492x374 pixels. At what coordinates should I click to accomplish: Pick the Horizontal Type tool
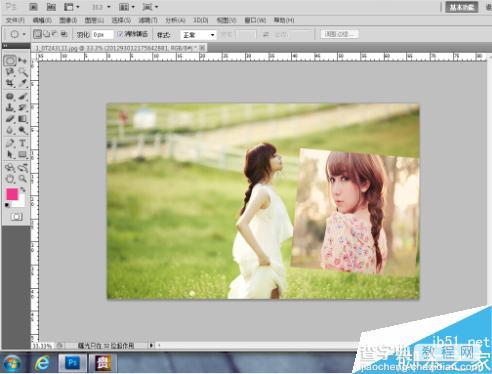pos(23,143)
